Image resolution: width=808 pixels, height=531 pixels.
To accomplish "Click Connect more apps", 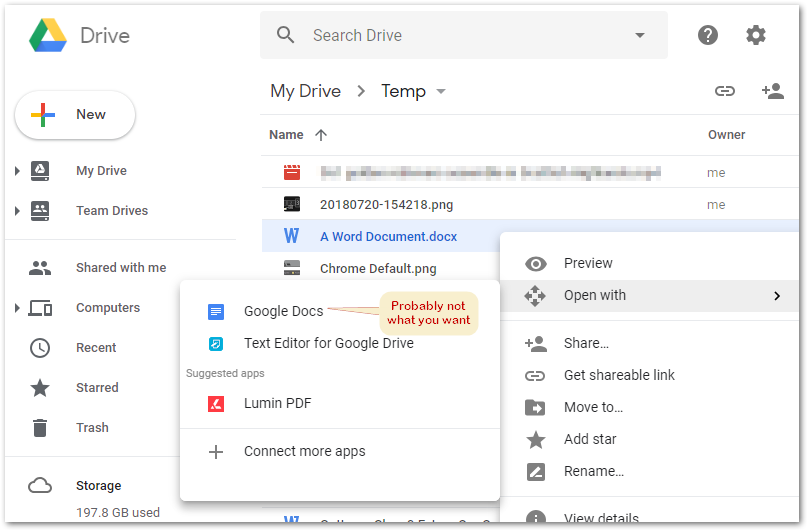I will pyautogui.click(x=340, y=452).
